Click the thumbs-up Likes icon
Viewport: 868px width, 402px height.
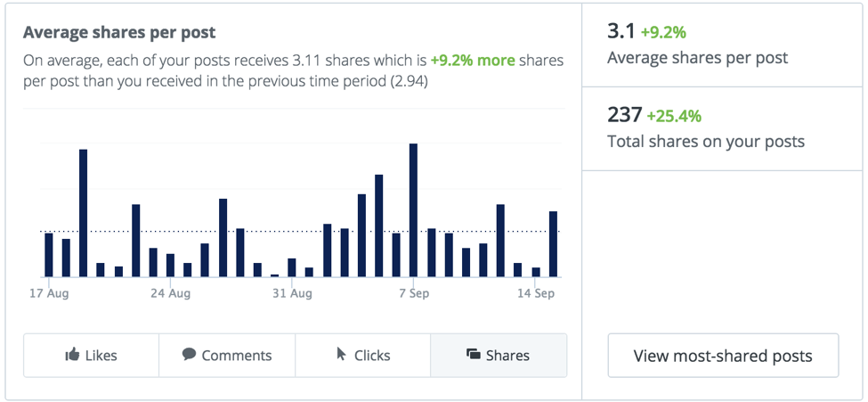coord(72,355)
